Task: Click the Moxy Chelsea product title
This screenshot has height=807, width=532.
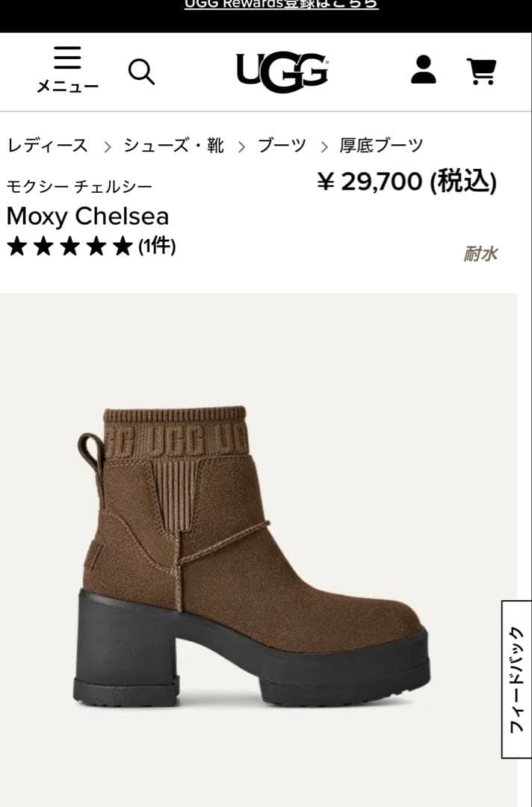Action: 87,217
